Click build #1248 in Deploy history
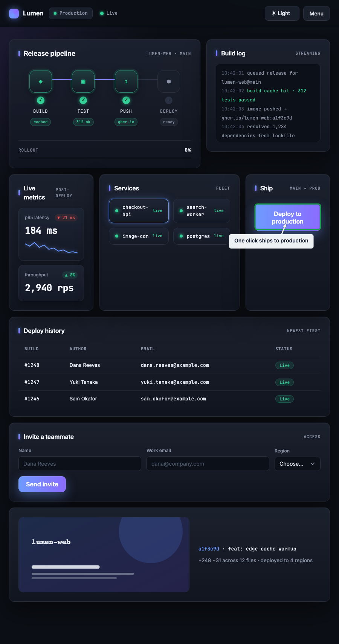This screenshot has height=644, width=339. (32, 365)
